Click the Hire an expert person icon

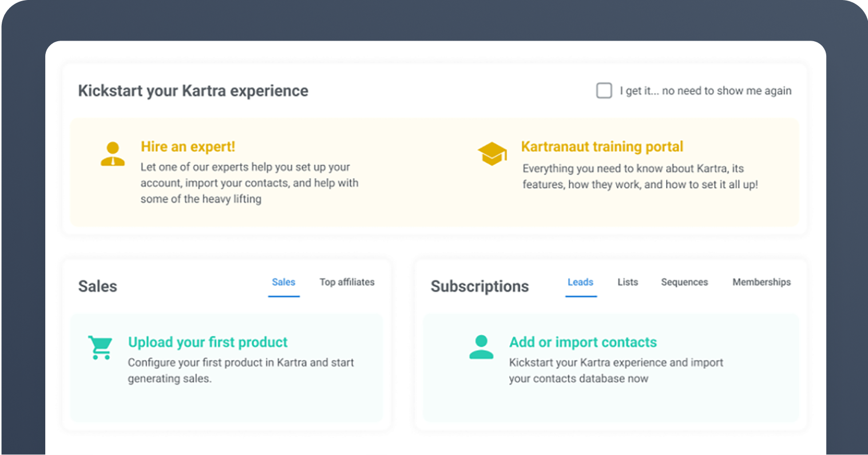pos(112,154)
